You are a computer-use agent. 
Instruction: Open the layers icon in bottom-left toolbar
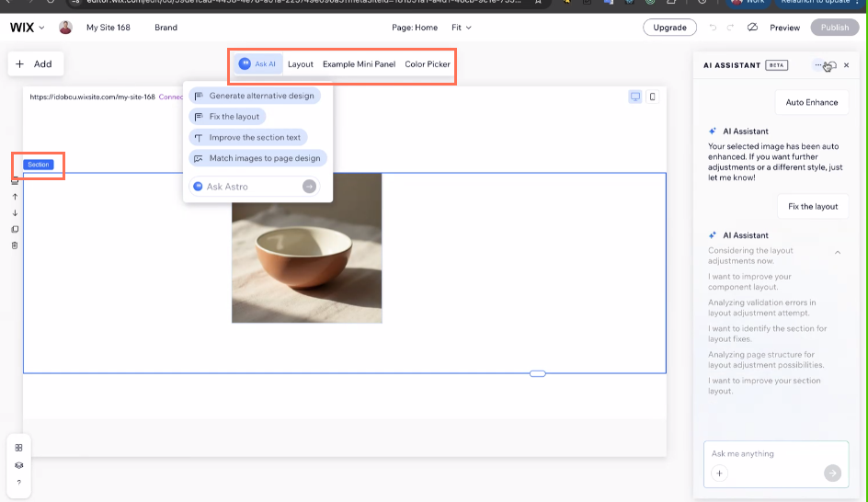point(18,465)
